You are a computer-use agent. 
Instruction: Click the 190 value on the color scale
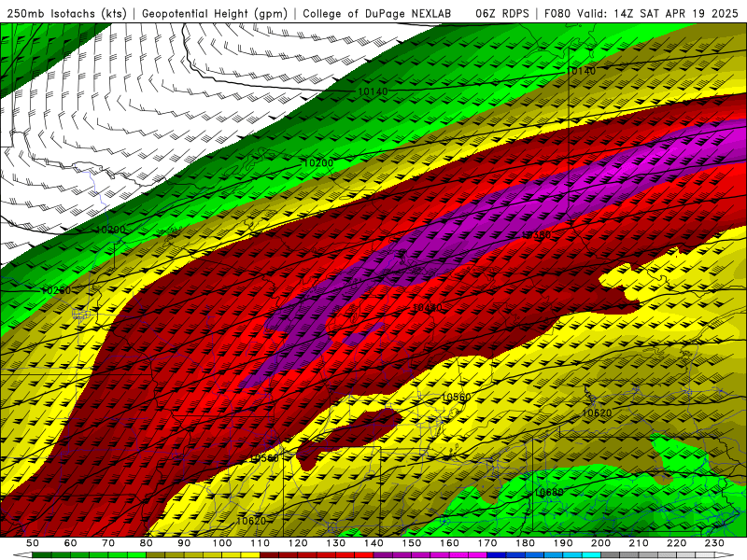coord(563,543)
